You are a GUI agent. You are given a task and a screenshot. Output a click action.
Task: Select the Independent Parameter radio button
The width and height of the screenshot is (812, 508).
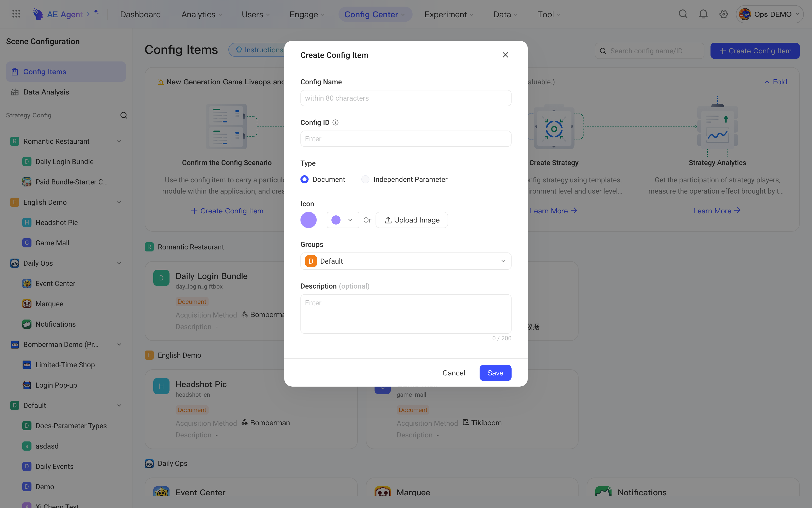coord(365,179)
